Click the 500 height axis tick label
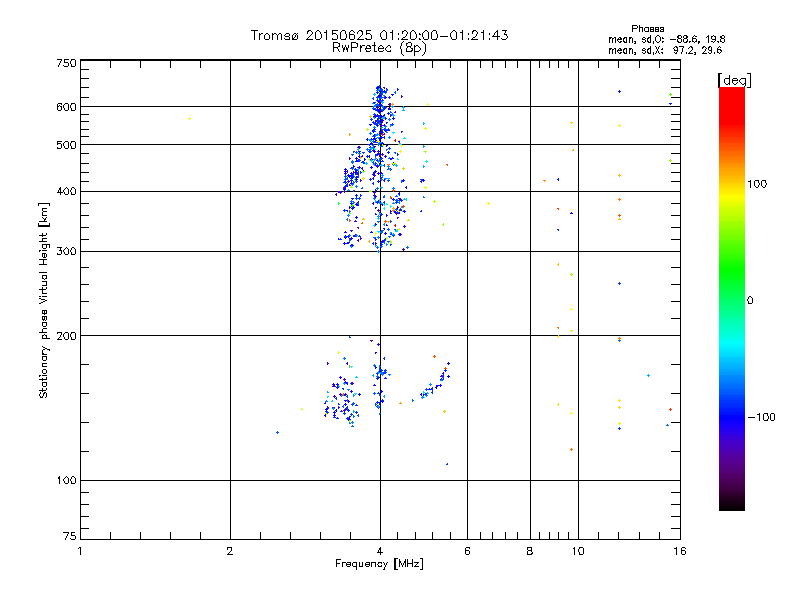800x600 pixels. (66, 145)
